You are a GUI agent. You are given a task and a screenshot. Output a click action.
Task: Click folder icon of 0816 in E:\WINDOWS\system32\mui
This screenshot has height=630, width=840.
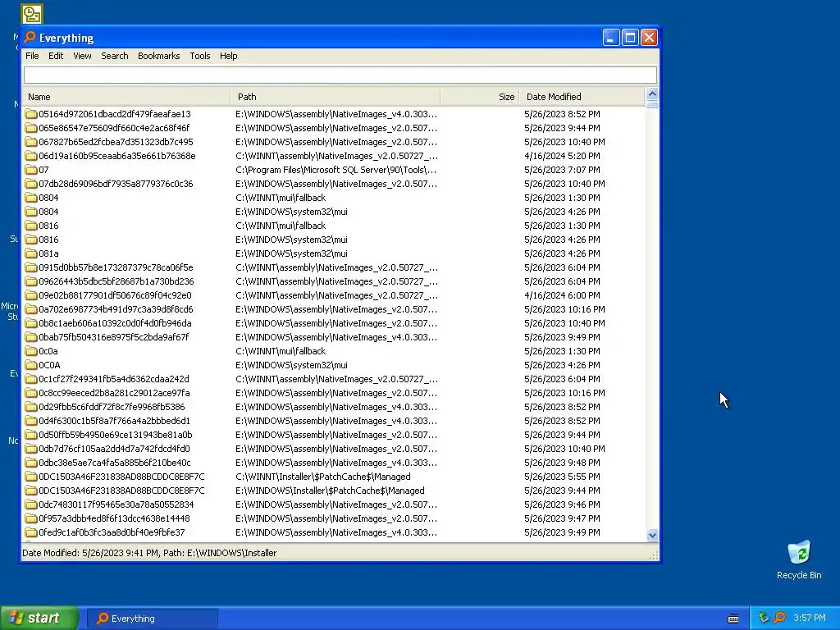31,240
